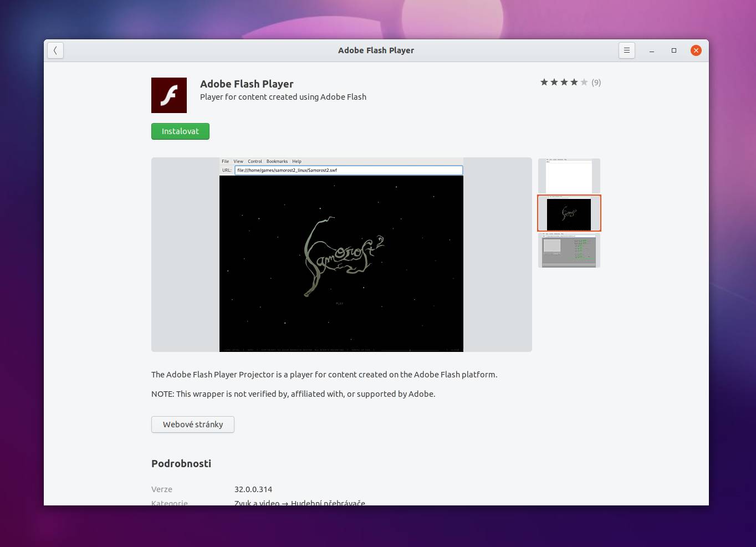Maximize the software window

(x=674, y=50)
